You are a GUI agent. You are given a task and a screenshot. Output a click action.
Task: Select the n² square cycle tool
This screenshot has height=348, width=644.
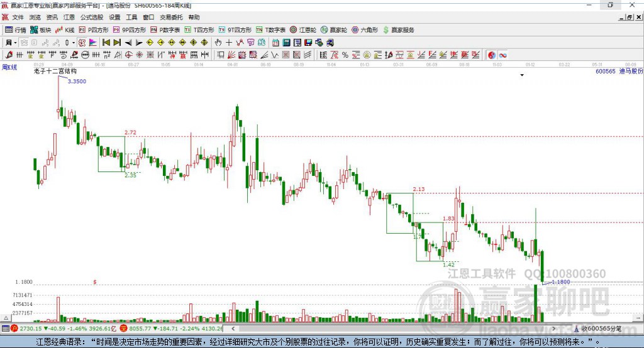pos(107,55)
